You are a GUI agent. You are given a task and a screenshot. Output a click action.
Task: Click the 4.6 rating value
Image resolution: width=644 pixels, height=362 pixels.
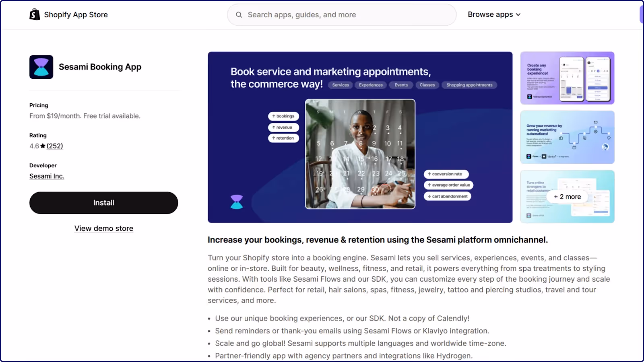[x=34, y=146]
